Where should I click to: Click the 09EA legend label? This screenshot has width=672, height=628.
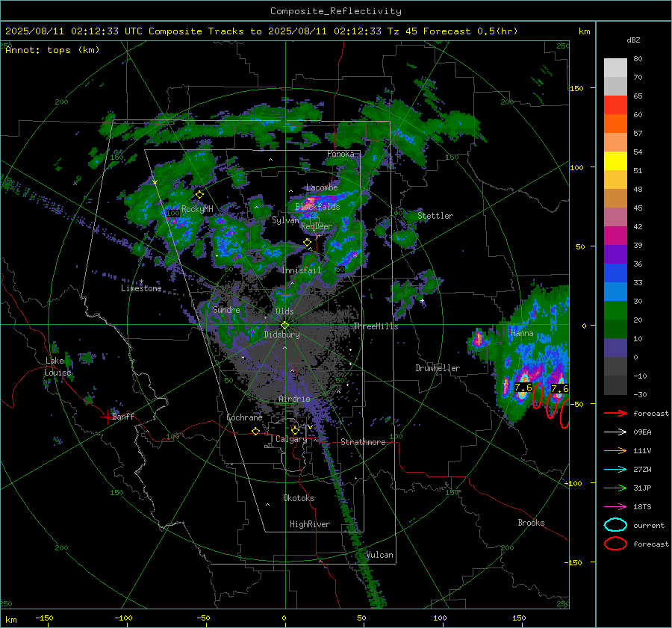coord(642,432)
